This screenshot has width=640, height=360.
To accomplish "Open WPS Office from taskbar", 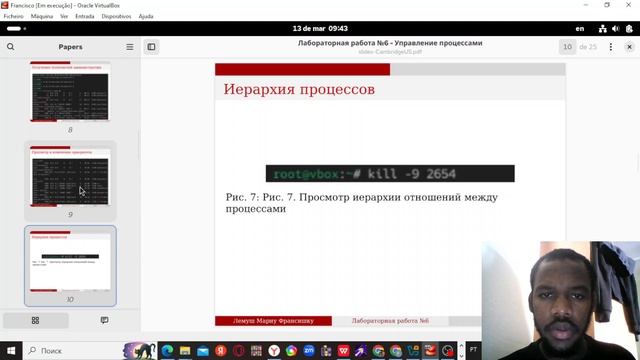I will tap(343, 351).
